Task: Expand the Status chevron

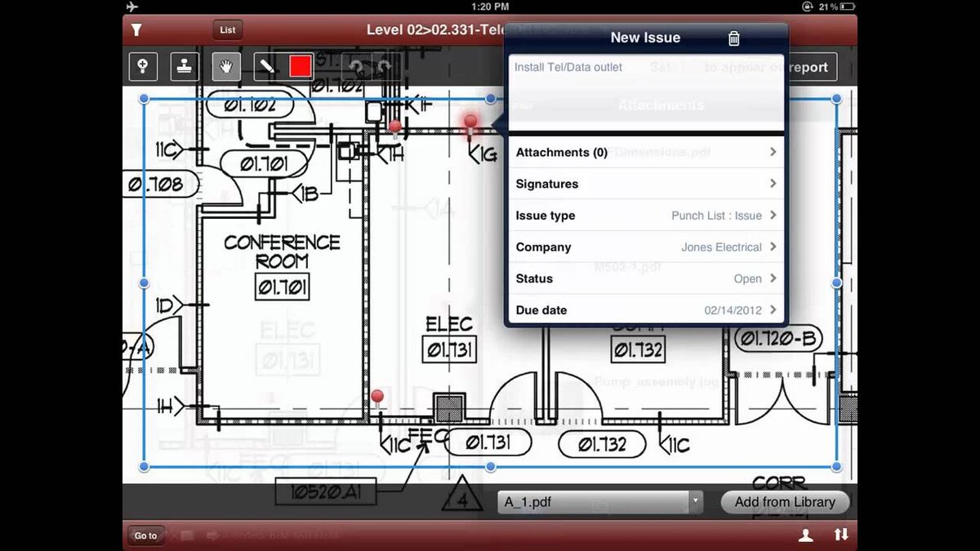Action: [x=773, y=278]
